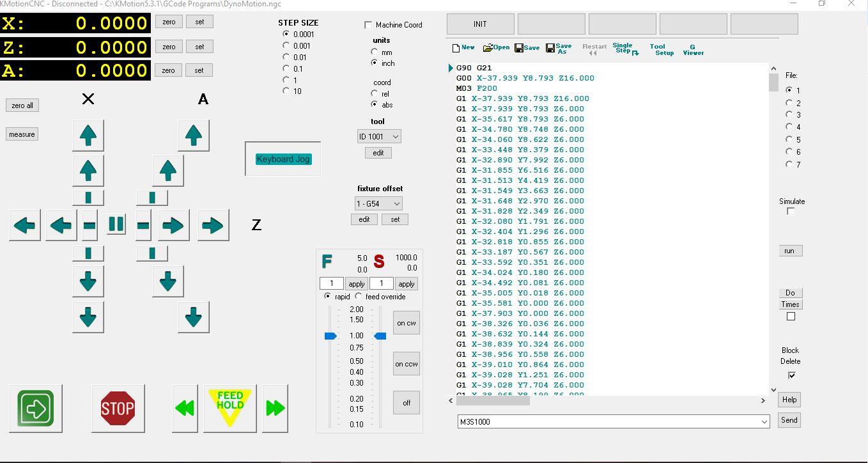
Task: Click the rapid override slider handle
Action: (x=330, y=336)
